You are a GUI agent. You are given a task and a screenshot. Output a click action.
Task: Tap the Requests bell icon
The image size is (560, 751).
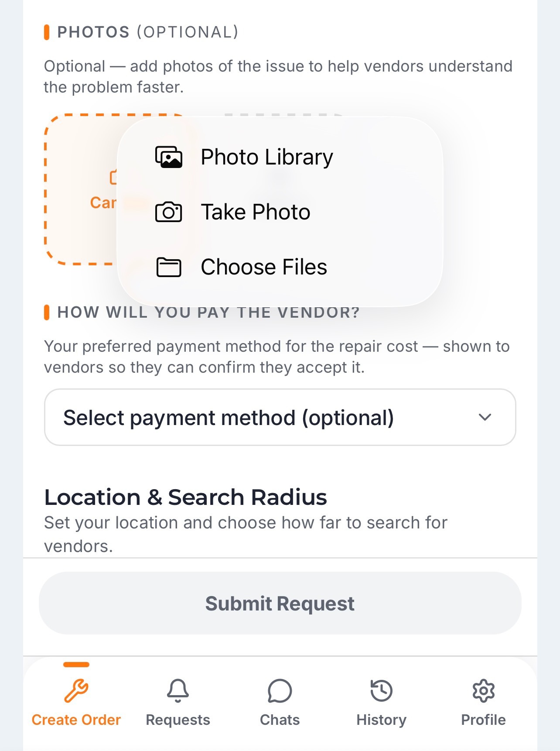click(x=178, y=691)
